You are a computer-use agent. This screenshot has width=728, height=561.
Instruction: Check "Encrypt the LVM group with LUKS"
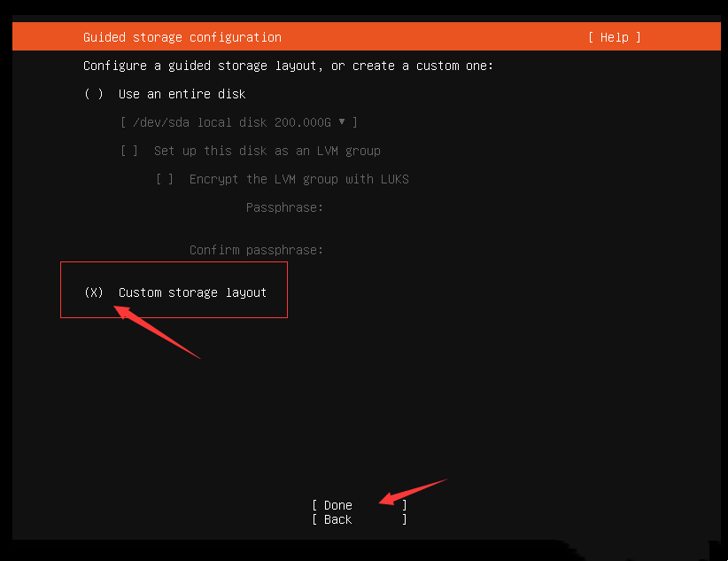(x=165, y=178)
